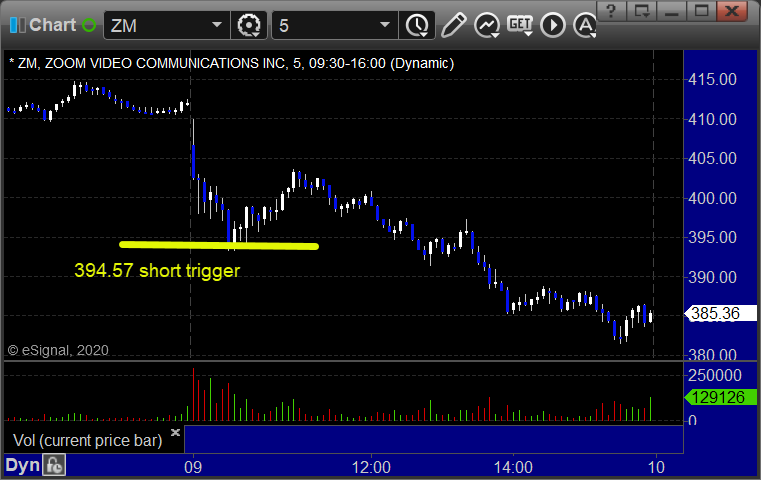Open the studies line-chart icon menu
This screenshot has width=761, height=480.
[487, 25]
